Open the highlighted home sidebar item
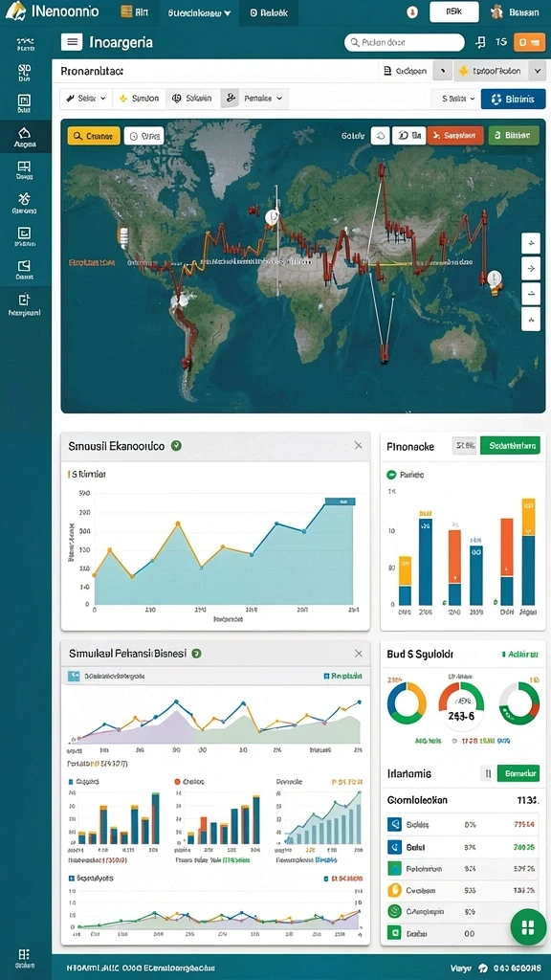The width and height of the screenshot is (551, 980). 25,137
